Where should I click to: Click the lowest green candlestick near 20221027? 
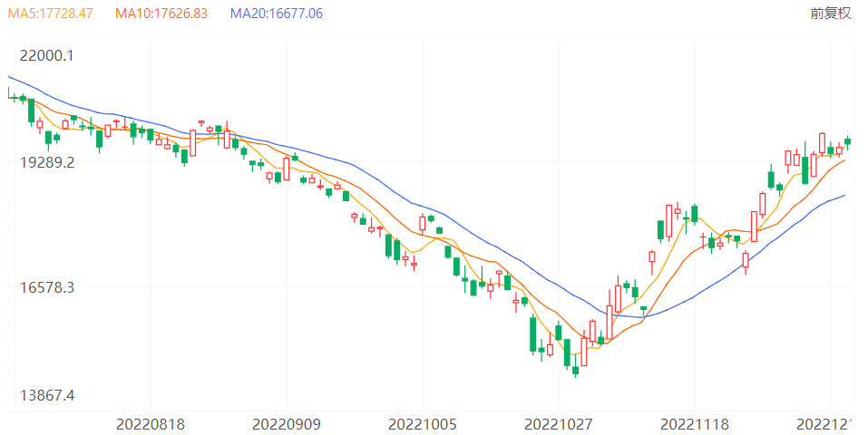pyautogui.click(x=576, y=371)
